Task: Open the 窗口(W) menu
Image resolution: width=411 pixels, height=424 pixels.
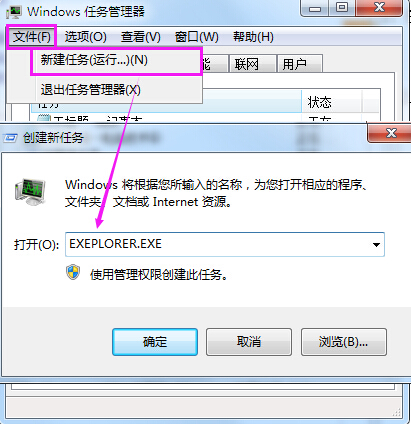Action: [x=197, y=37]
